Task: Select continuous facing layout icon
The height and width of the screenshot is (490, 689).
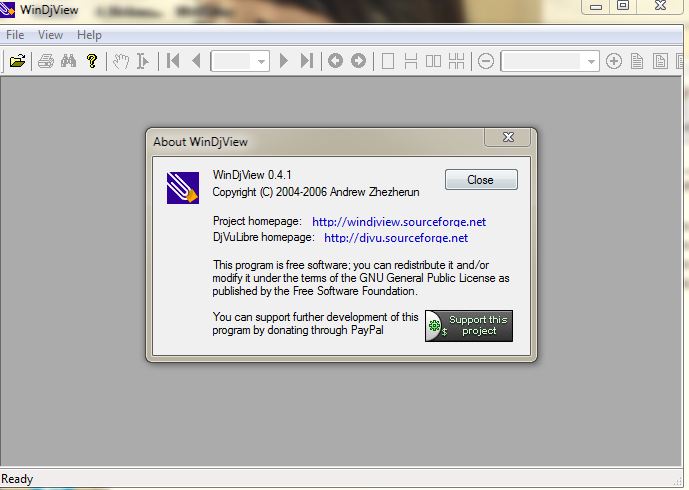Action: (x=457, y=61)
